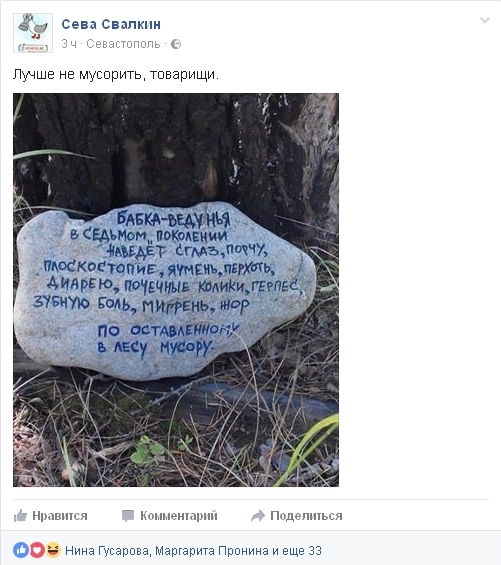Click the thumbs-up Нравится icon

pyautogui.click(x=20, y=516)
